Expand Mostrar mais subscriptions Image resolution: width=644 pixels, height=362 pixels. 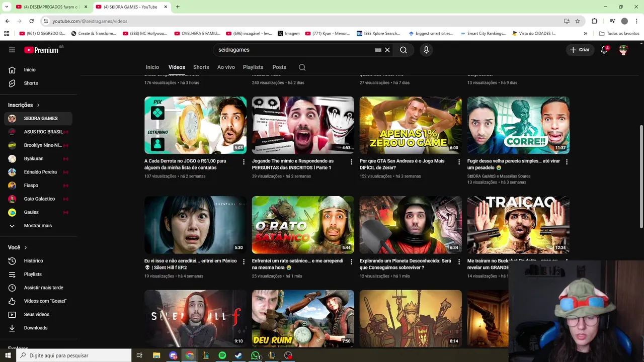38,226
